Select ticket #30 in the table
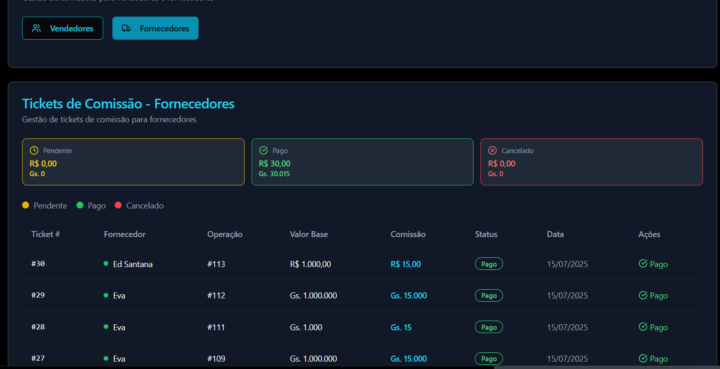The image size is (720, 369). tap(38, 263)
